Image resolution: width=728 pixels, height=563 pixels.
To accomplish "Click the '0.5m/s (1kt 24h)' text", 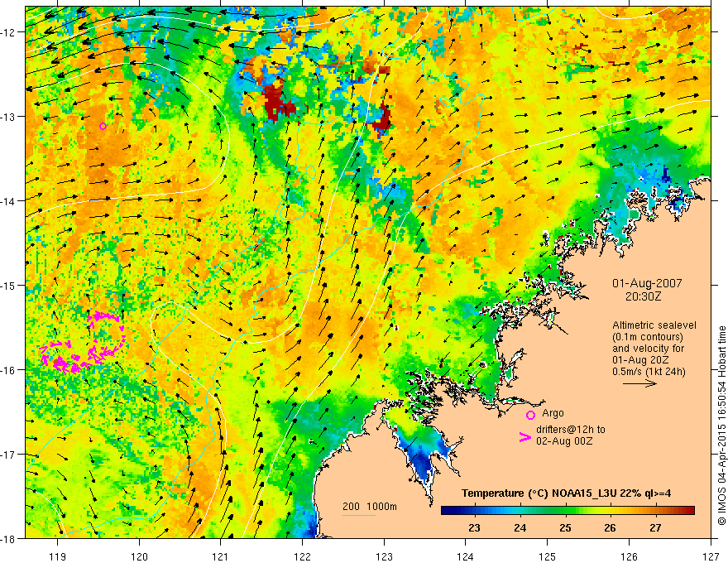I will [x=649, y=371].
